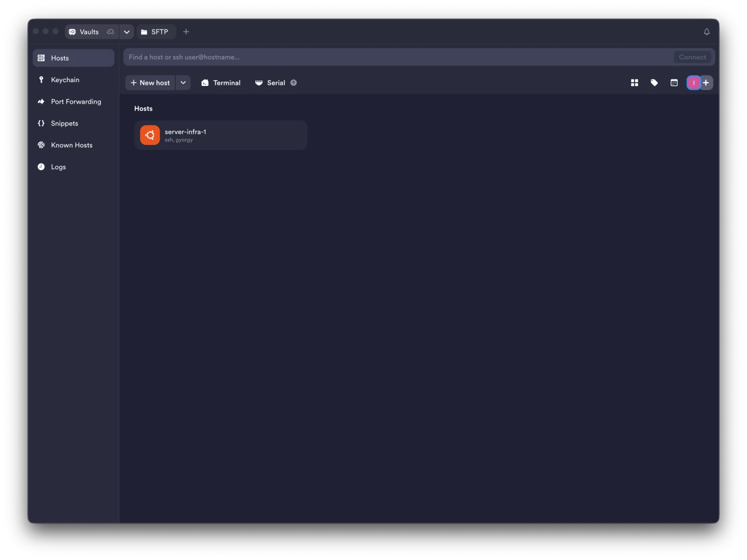Viewport: 747px width, 560px height.
Task: Open the tags filter
Action: click(654, 83)
